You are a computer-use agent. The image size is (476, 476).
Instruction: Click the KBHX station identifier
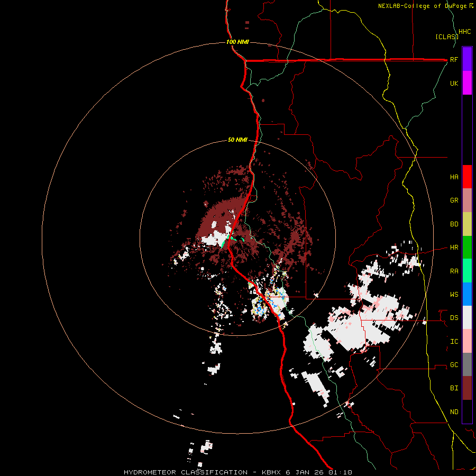click(271, 472)
